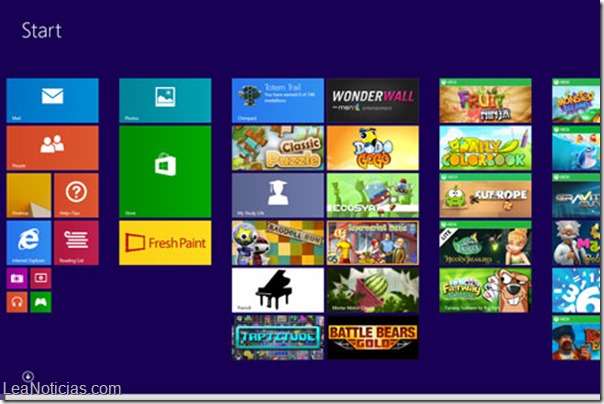Open the green Store tile
Viewport: 604px width, 404px height.
165,172
